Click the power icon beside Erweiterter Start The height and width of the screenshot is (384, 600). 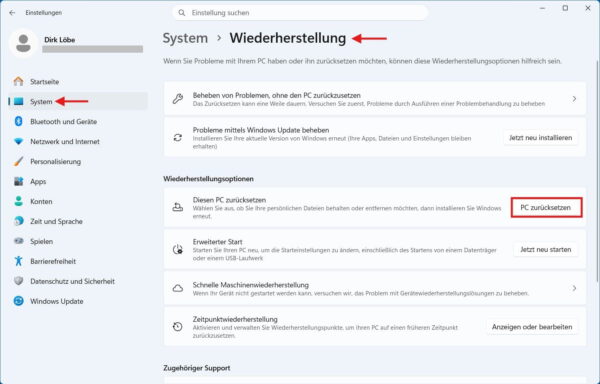(178, 249)
